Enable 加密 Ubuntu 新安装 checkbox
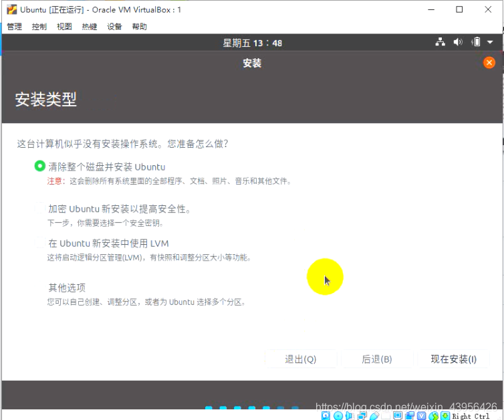The width and height of the screenshot is (504, 420). click(x=40, y=209)
